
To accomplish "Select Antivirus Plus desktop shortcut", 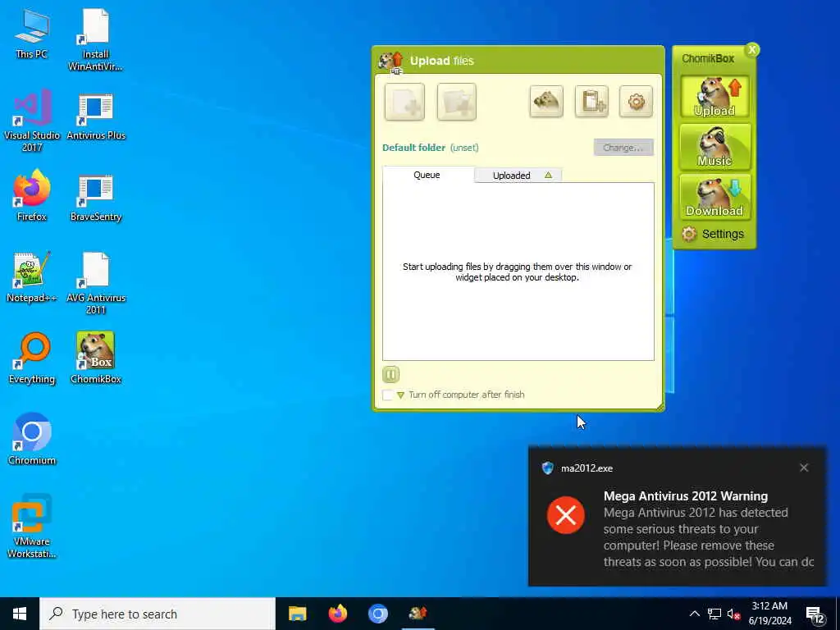I will [96, 116].
